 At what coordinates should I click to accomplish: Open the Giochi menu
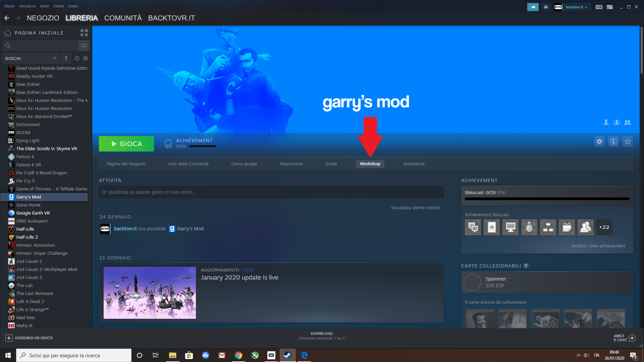point(58,6)
